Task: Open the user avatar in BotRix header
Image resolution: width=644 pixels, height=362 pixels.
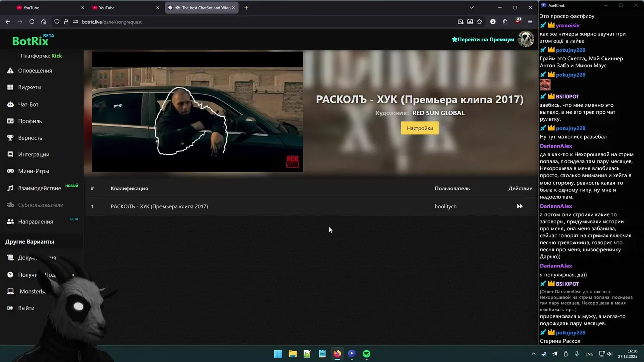Action: 526,39
